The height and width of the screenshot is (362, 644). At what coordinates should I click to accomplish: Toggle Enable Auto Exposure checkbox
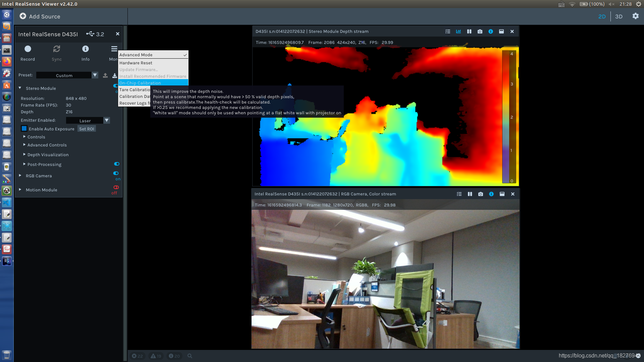(x=24, y=129)
